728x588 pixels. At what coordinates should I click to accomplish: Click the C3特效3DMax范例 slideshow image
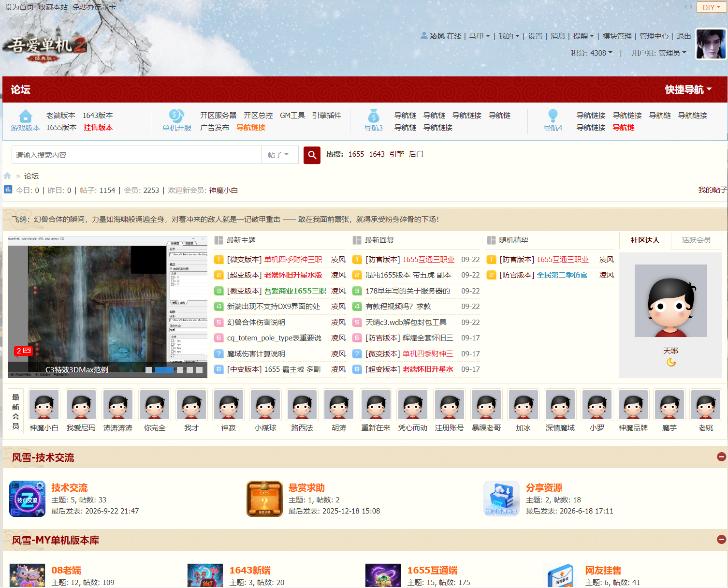[107, 307]
